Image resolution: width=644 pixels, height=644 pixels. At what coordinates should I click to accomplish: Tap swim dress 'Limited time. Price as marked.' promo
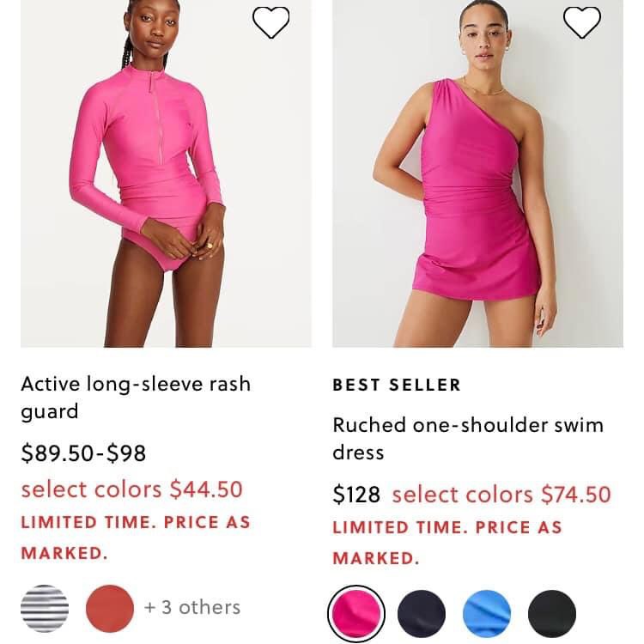[447, 543]
